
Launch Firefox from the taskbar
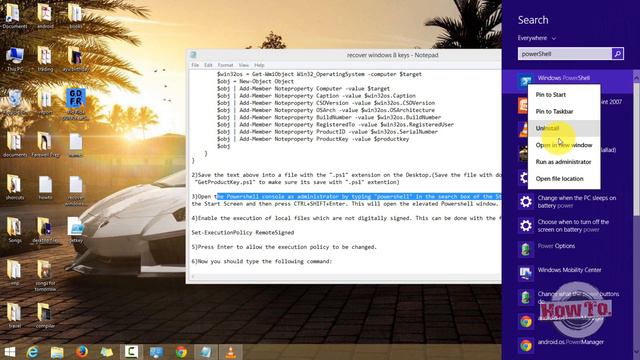(82, 352)
